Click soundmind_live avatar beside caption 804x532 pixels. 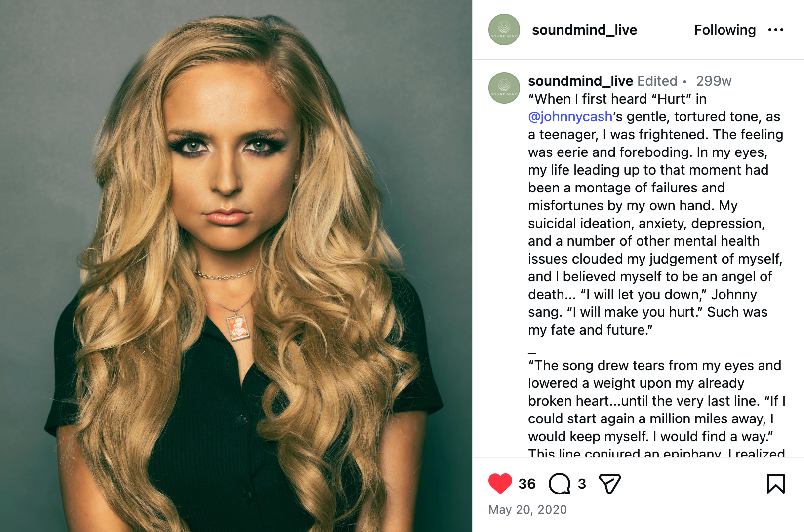pyautogui.click(x=504, y=88)
